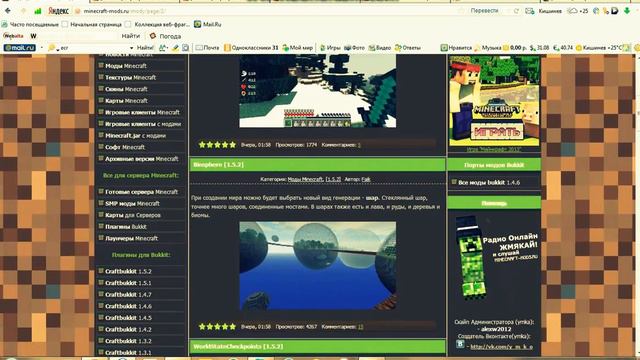Click the 0.00 р. balance indicator
The width and height of the screenshot is (640, 360).
click(x=515, y=48)
